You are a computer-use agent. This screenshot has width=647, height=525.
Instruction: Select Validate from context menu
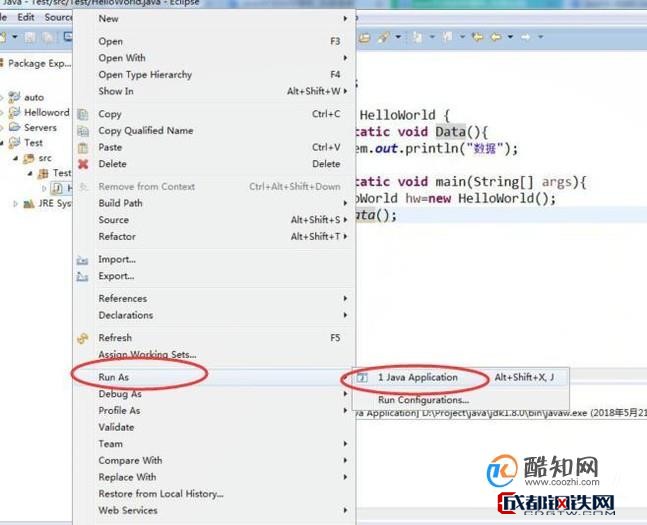click(215, 427)
